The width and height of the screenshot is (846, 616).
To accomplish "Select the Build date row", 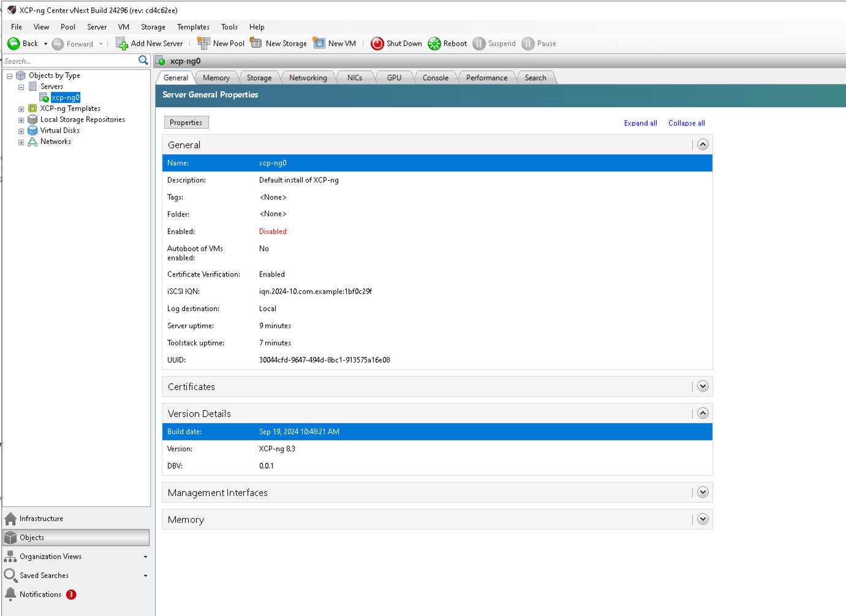I will pos(437,432).
